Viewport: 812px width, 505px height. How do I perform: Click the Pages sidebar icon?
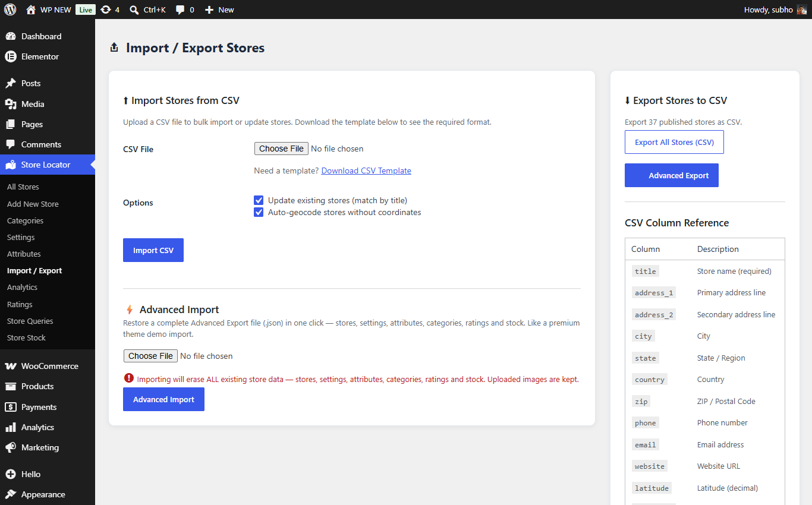coord(11,124)
